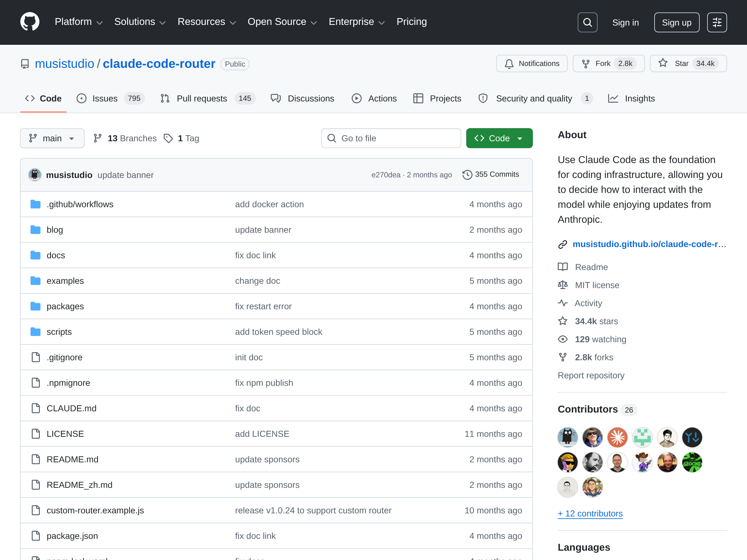
Task: Open the README_zh.md file
Action: [x=80, y=485]
